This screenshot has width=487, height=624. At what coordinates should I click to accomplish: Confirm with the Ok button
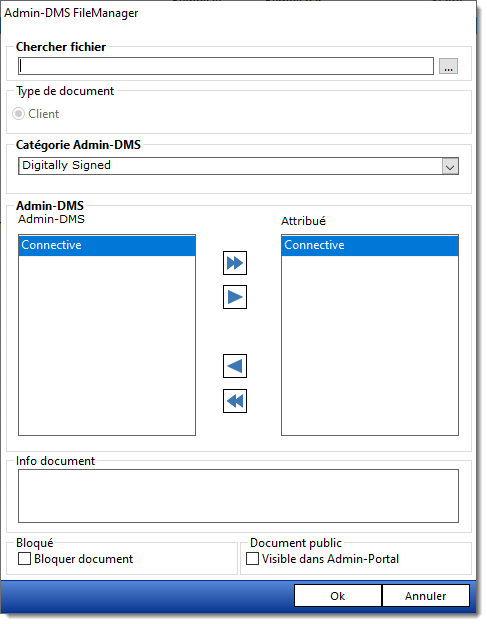(338, 596)
